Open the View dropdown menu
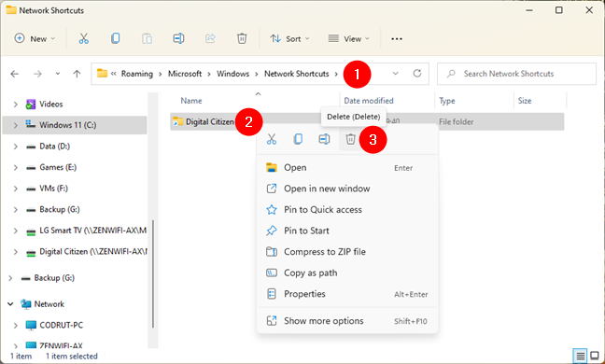The image size is (605, 364). coord(349,38)
